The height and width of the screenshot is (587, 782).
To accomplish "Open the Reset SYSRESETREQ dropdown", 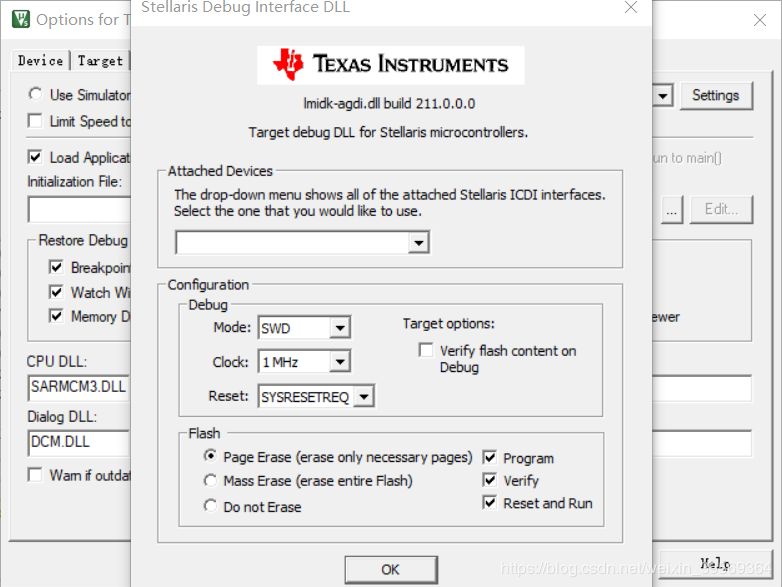I will [364, 397].
